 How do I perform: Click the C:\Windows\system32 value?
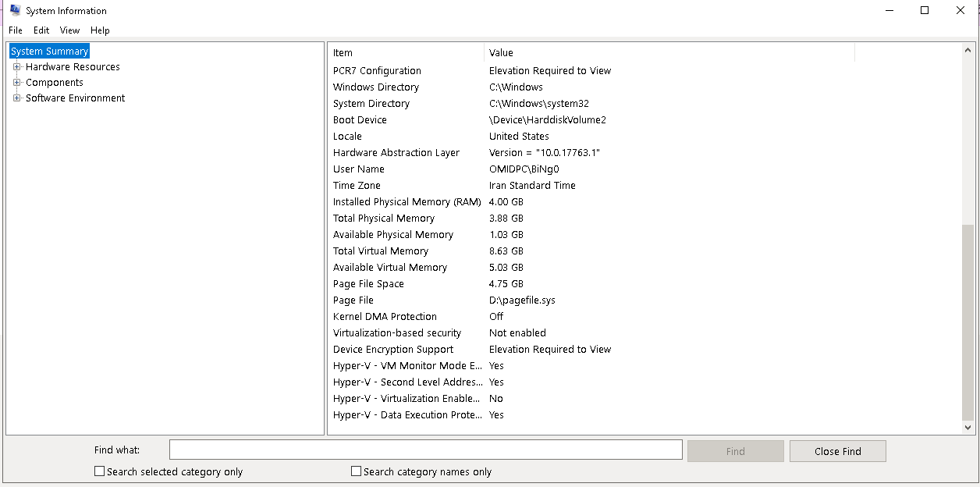[x=539, y=104]
